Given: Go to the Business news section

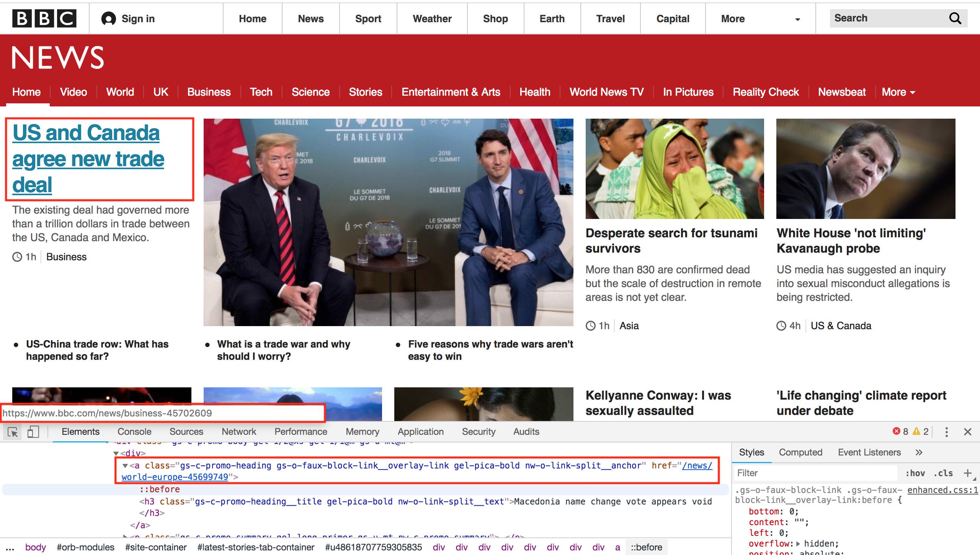Looking at the screenshot, I should click(209, 92).
